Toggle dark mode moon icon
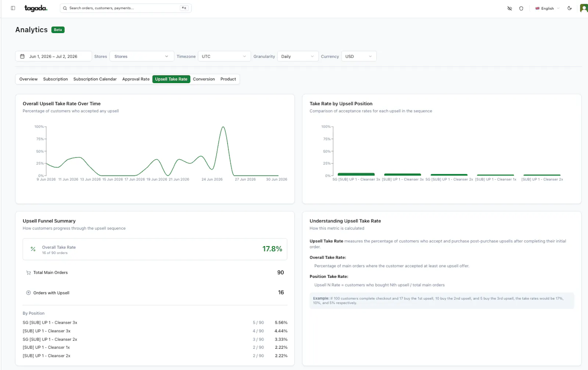 point(570,8)
